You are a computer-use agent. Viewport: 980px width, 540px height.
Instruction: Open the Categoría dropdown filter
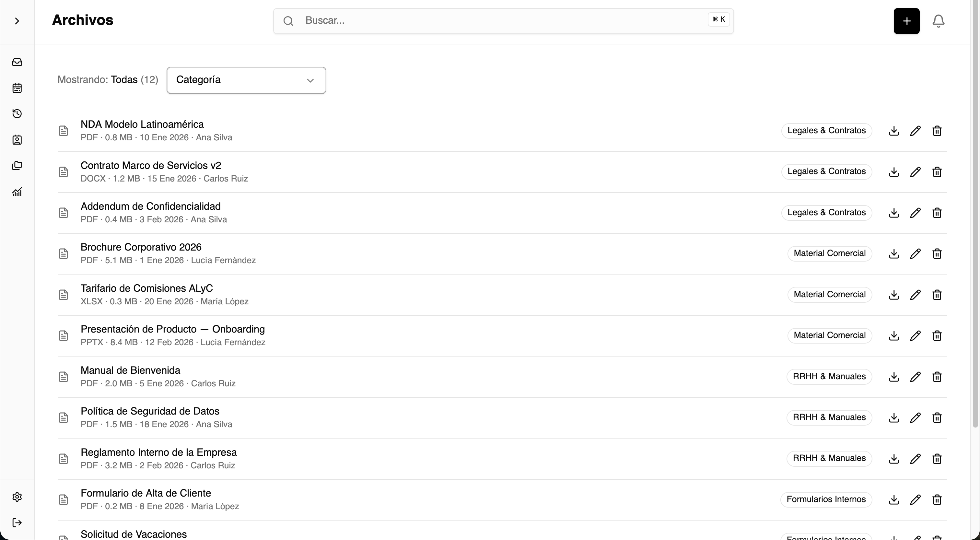(246, 80)
